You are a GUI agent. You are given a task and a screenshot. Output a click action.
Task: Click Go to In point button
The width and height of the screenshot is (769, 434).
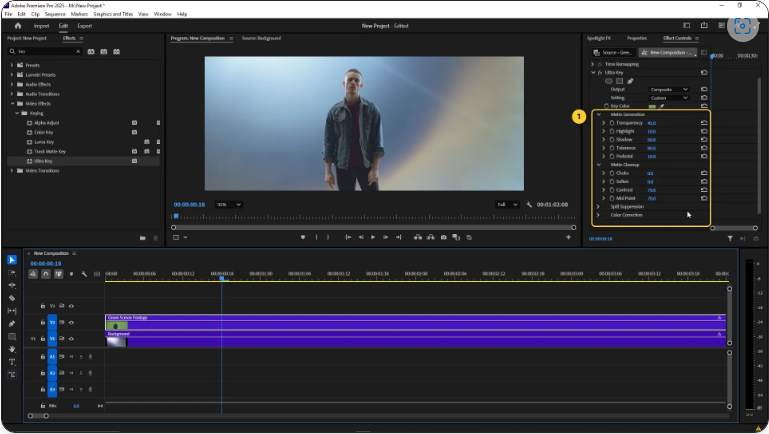[x=348, y=237]
